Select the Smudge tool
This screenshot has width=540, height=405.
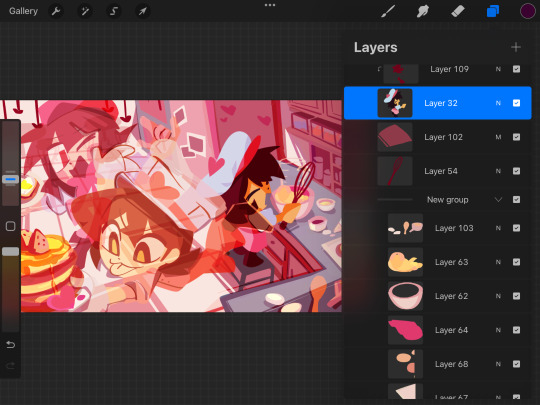[423, 11]
